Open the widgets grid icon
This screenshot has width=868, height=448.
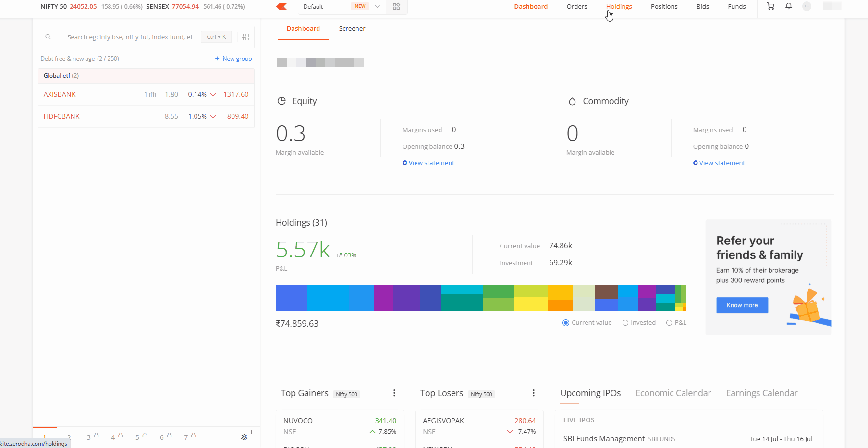point(396,6)
